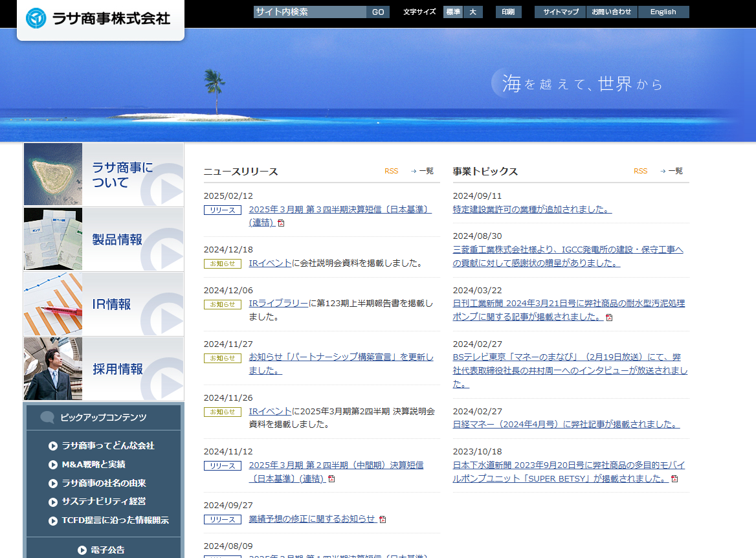Click PDF icon beside 第2四半期 決算短信

click(x=331, y=479)
